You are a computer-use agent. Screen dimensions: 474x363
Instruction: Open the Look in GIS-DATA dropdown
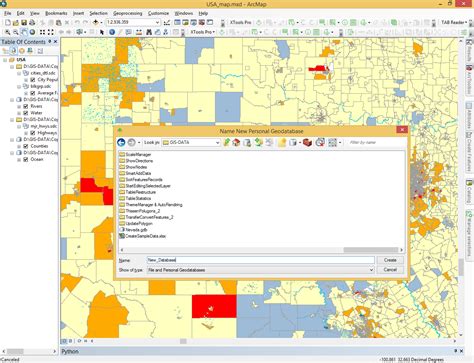191,143
